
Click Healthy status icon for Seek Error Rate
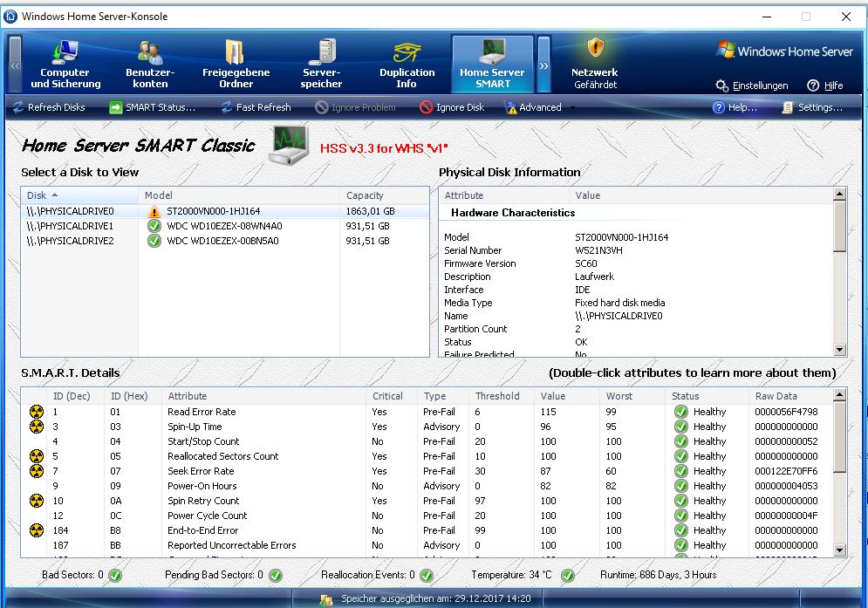point(681,471)
